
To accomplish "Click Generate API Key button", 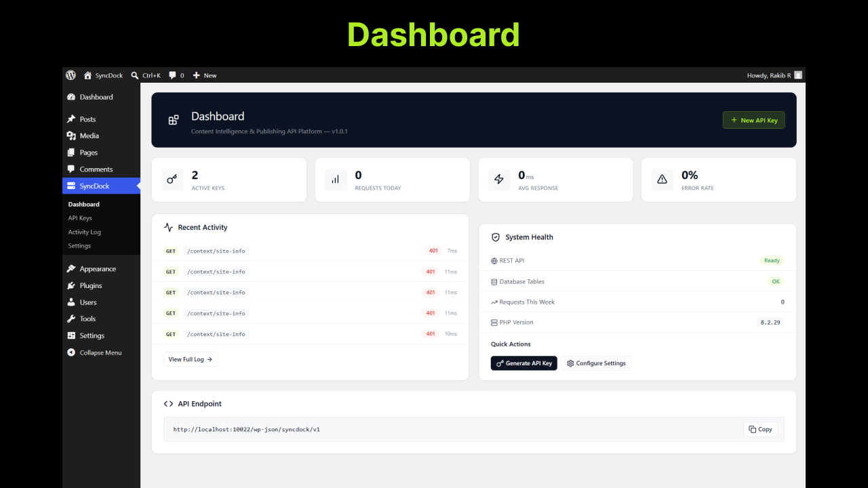I will (x=524, y=363).
